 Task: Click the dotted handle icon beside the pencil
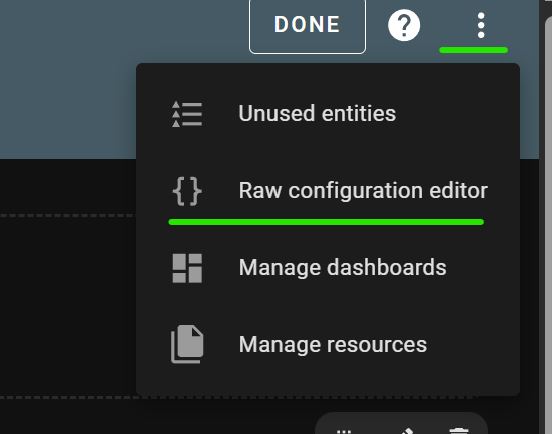click(344, 431)
